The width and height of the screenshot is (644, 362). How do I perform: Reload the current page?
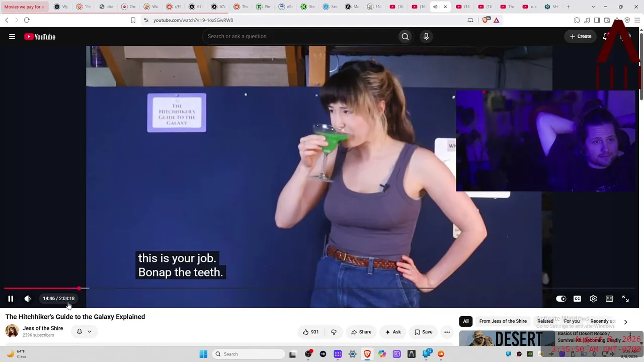[x=27, y=20]
